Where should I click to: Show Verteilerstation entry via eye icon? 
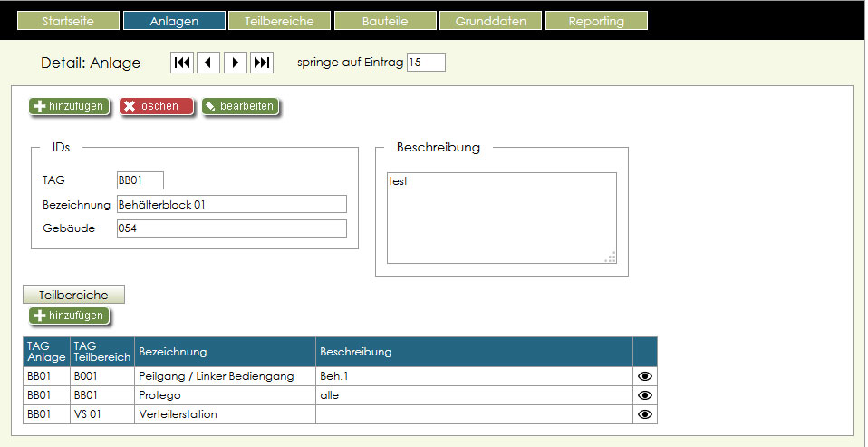pos(645,414)
